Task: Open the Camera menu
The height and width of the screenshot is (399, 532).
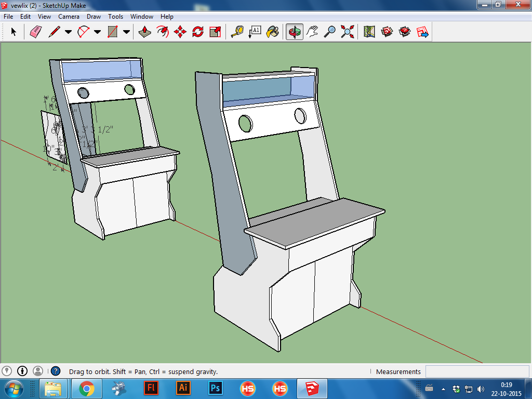Action: coord(69,17)
